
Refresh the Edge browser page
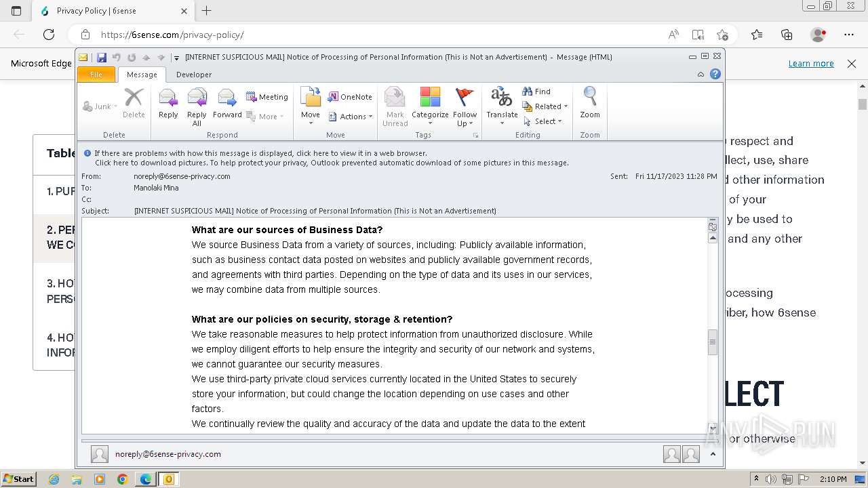(49, 35)
